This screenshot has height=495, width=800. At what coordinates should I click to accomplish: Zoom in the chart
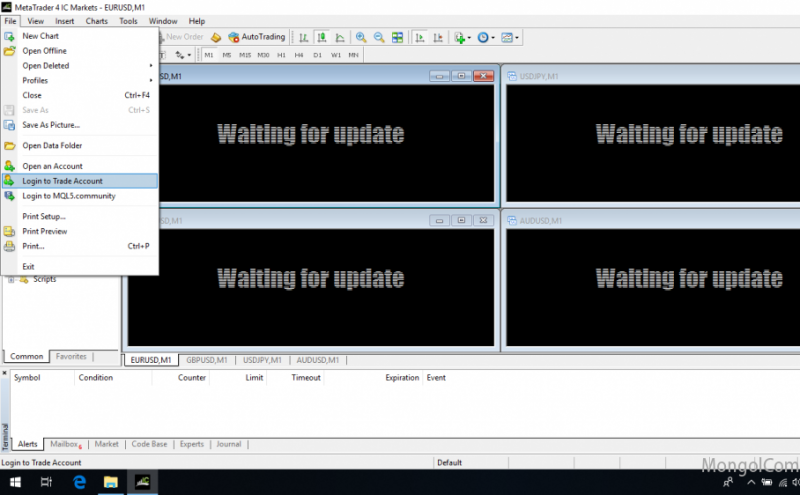click(x=361, y=37)
